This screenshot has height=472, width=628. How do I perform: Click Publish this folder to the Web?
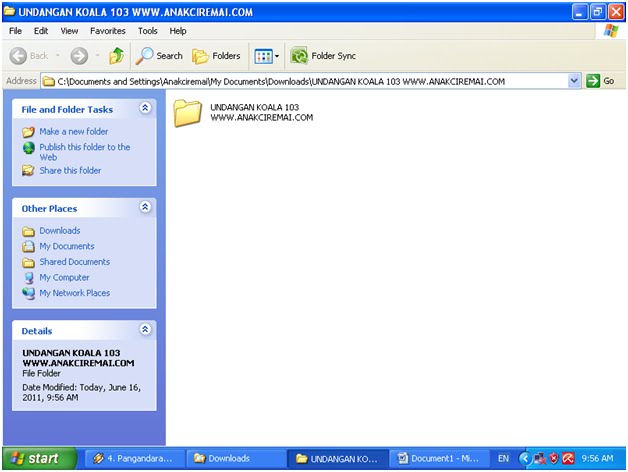[x=85, y=152]
